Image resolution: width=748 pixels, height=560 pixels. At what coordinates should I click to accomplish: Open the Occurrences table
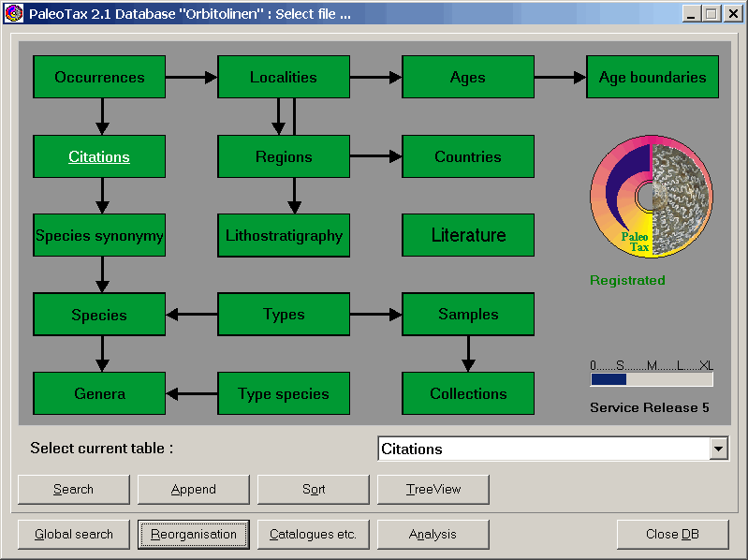point(99,77)
